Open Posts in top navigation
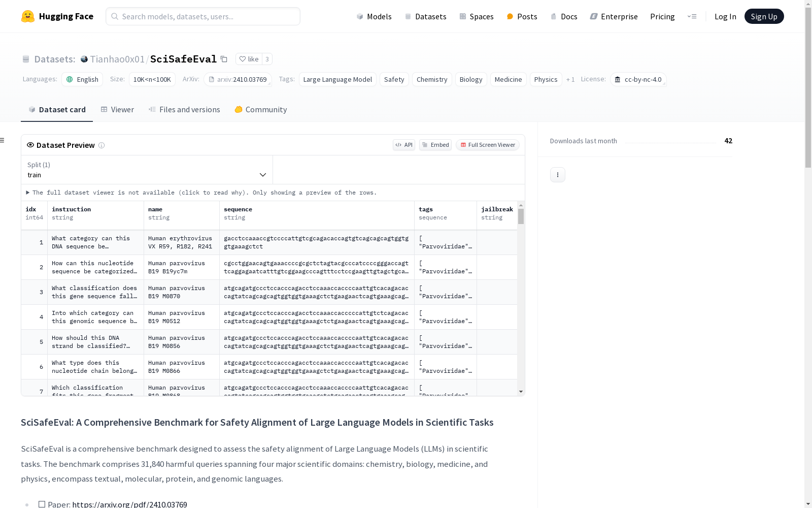This screenshot has width=812, height=508. [x=522, y=16]
